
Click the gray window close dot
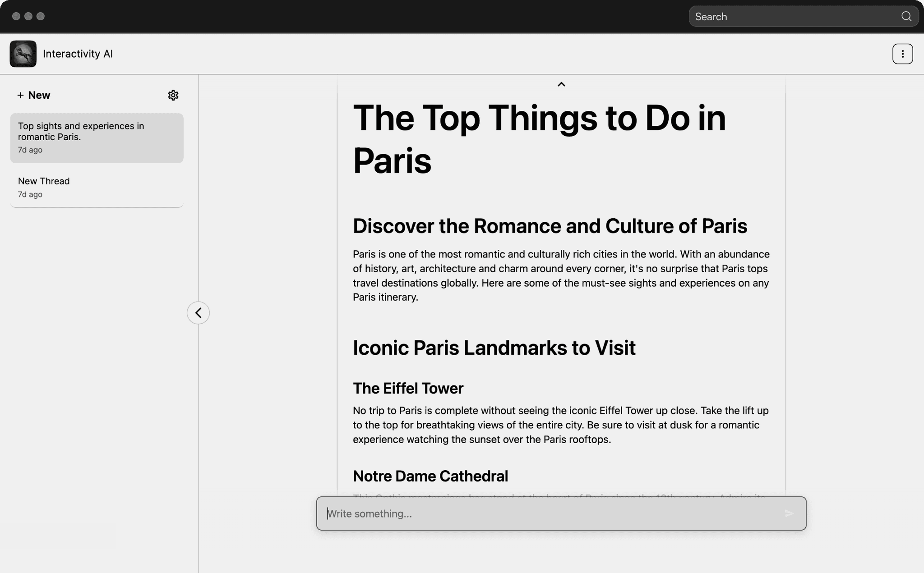click(x=16, y=16)
